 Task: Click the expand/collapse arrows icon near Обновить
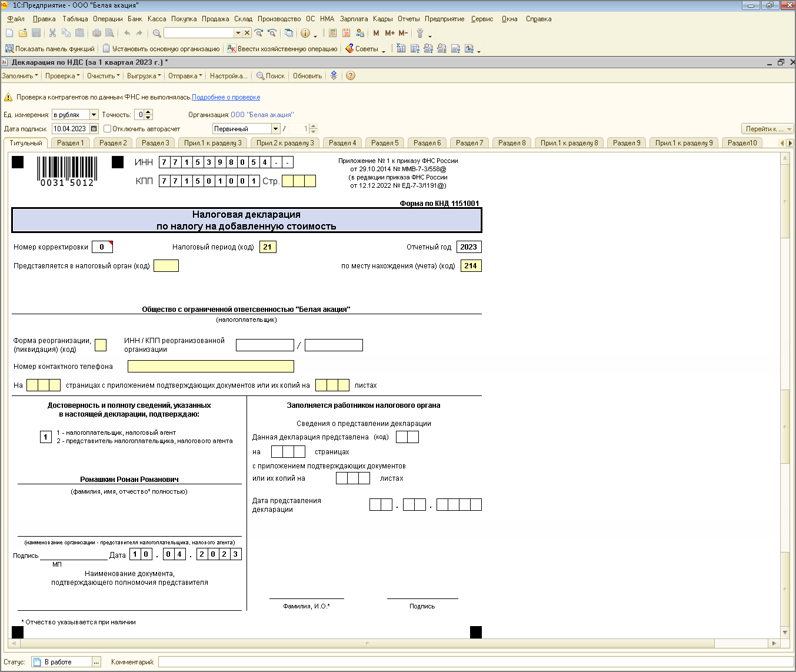click(334, 75)
